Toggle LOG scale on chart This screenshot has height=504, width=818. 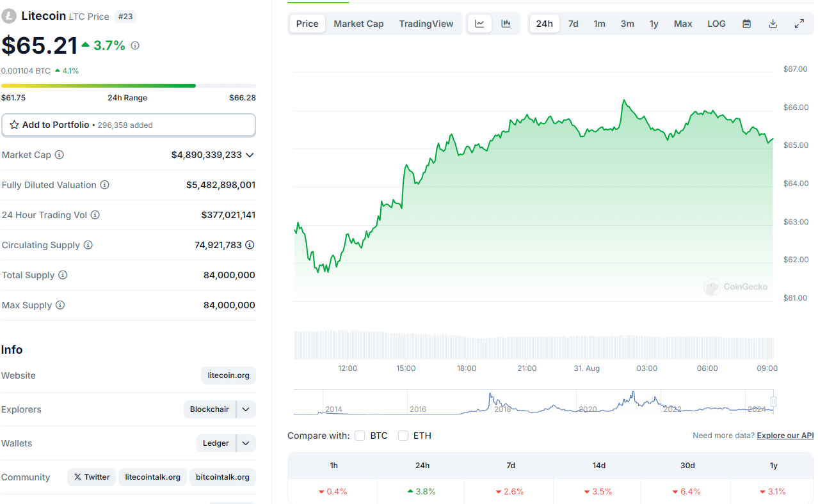coord(716,24)
